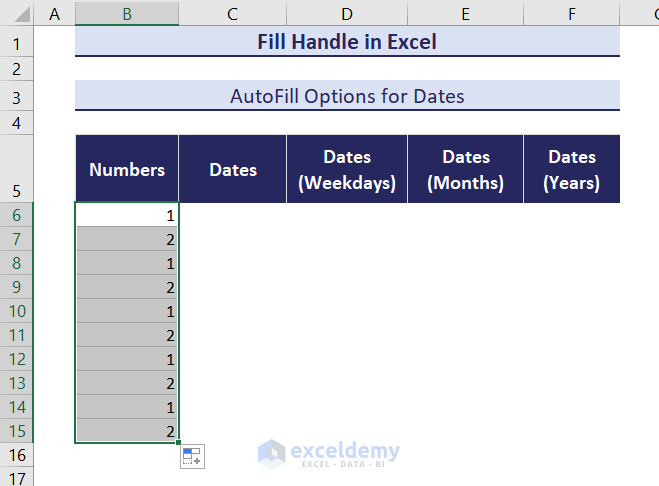Image resolution: width=659 pixels, height=486 pixels.
Task: Select column D header
Action: tap(346, 13)
